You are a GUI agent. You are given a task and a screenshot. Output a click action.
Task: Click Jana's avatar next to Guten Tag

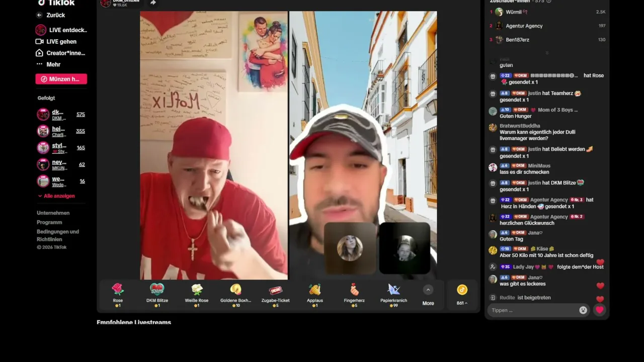tap(493, 234)
